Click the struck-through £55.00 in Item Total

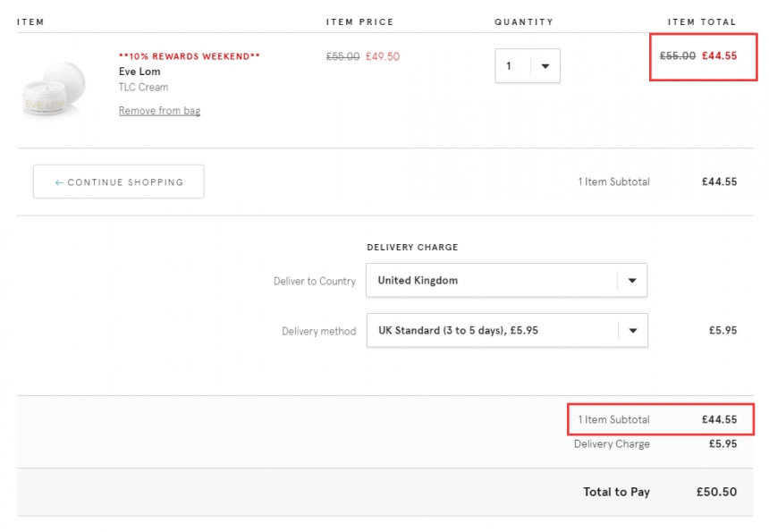click(x=677, y=56)
